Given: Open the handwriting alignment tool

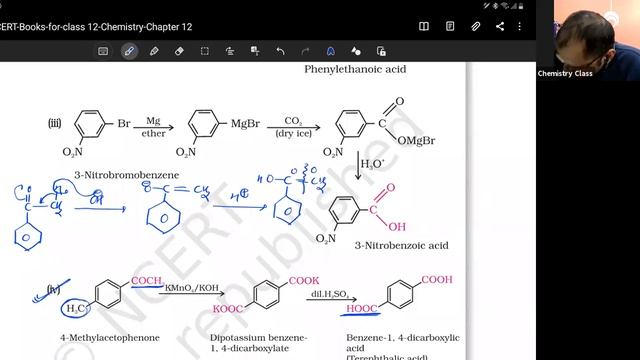Looking at the screenshot, I should pos(230,51).
